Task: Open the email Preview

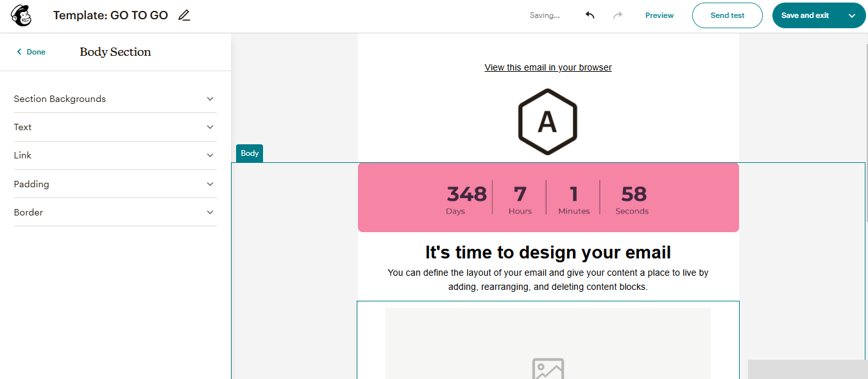Action: 659,15
